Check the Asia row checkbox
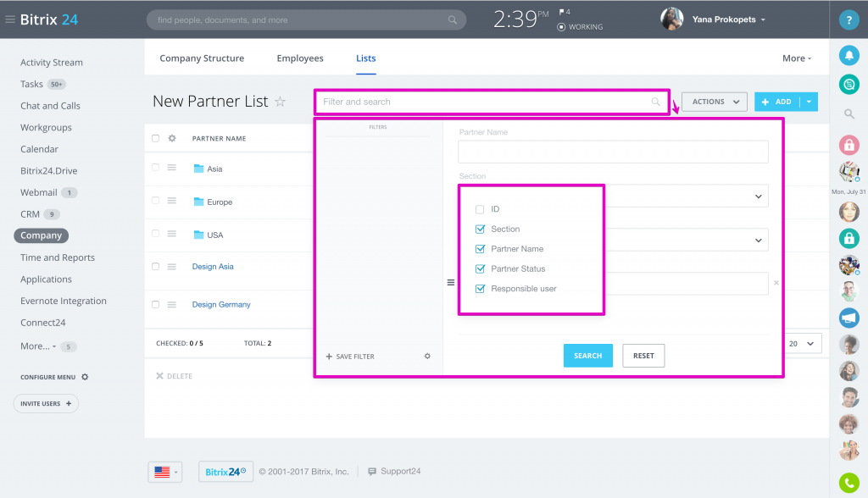 point(156,168)
